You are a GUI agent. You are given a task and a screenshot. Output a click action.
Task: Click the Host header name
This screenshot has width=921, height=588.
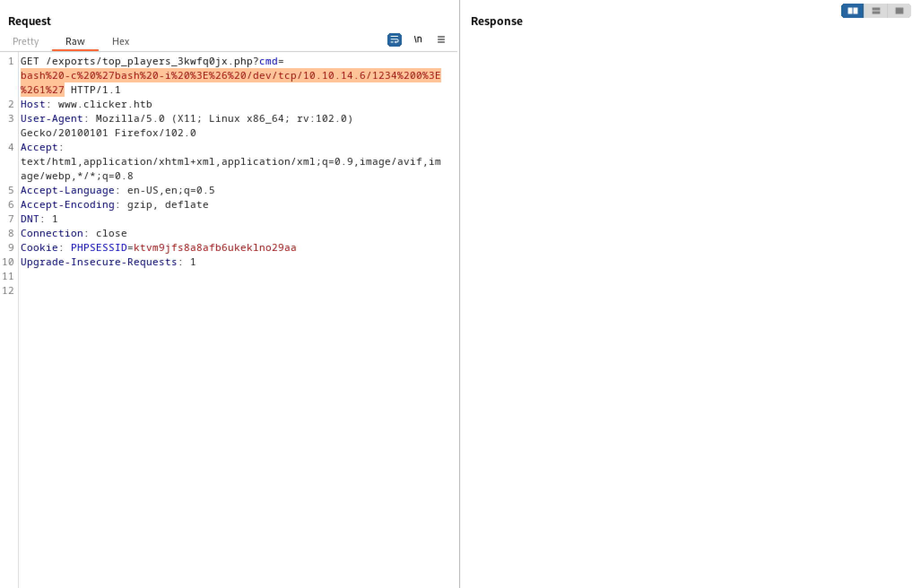pos(33,104)
